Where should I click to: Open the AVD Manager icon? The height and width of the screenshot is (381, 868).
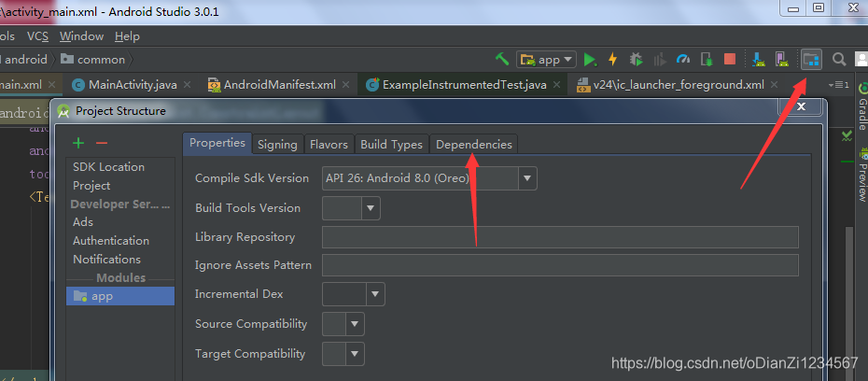click(x=781, y=59)
